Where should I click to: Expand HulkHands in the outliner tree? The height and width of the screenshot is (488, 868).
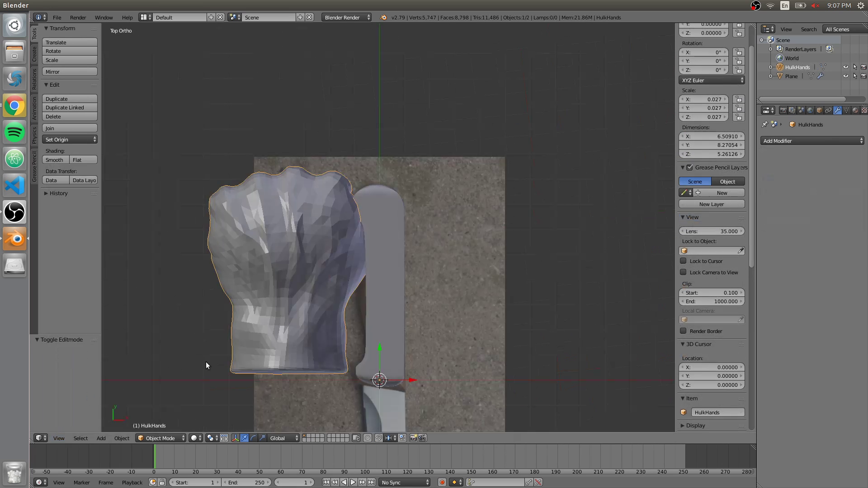(771, 67)
